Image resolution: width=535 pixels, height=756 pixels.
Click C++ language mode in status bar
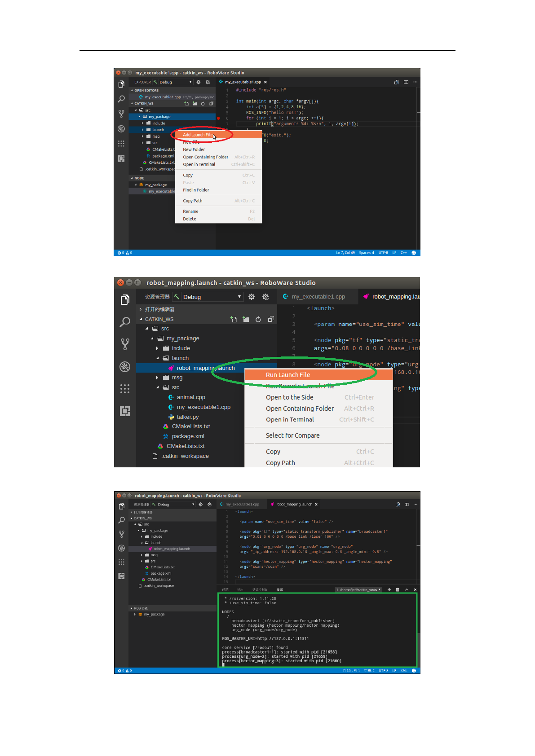(404, 253)
